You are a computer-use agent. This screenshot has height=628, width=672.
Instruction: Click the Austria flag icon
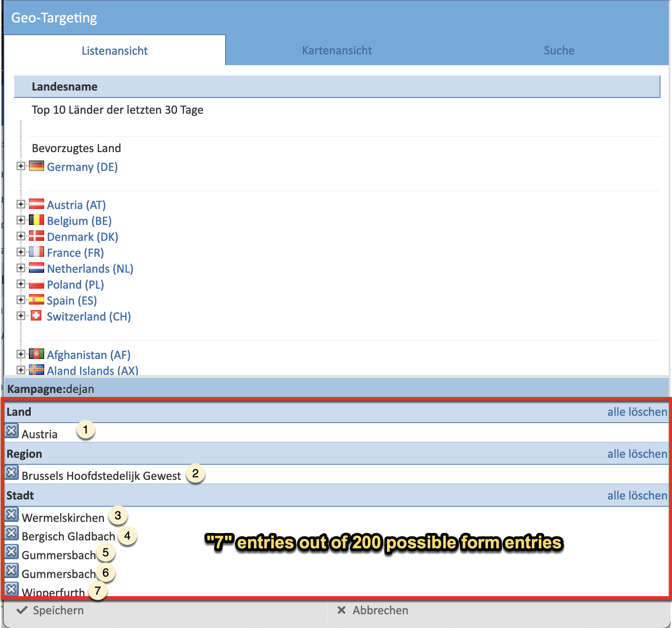tap(37, 204)
